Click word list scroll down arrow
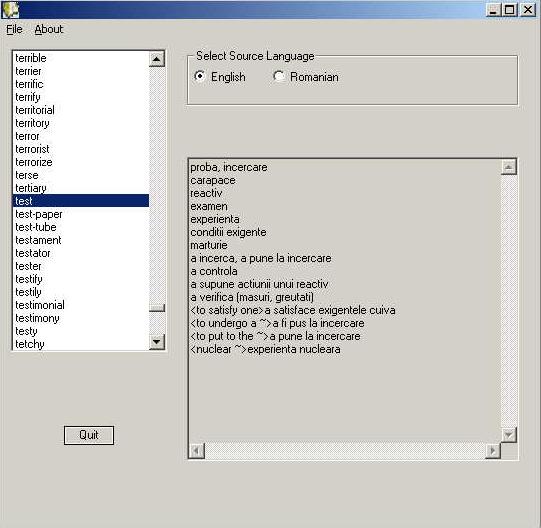Screen dimensions: 541x528 click(157, 342)
